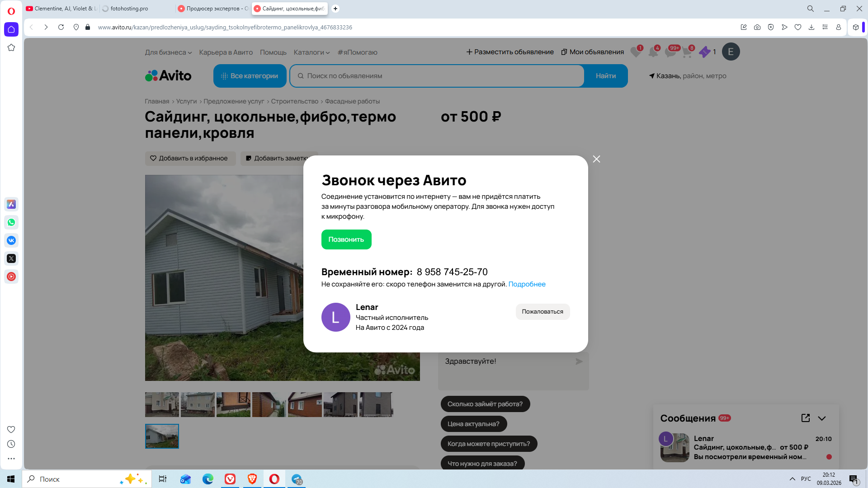Open the Каталоги dropdown menu
868x488 pixels.
[311, 52]
